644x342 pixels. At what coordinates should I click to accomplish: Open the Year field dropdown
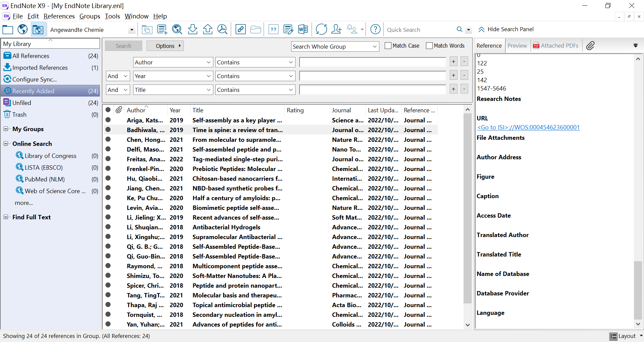point(173,76)
